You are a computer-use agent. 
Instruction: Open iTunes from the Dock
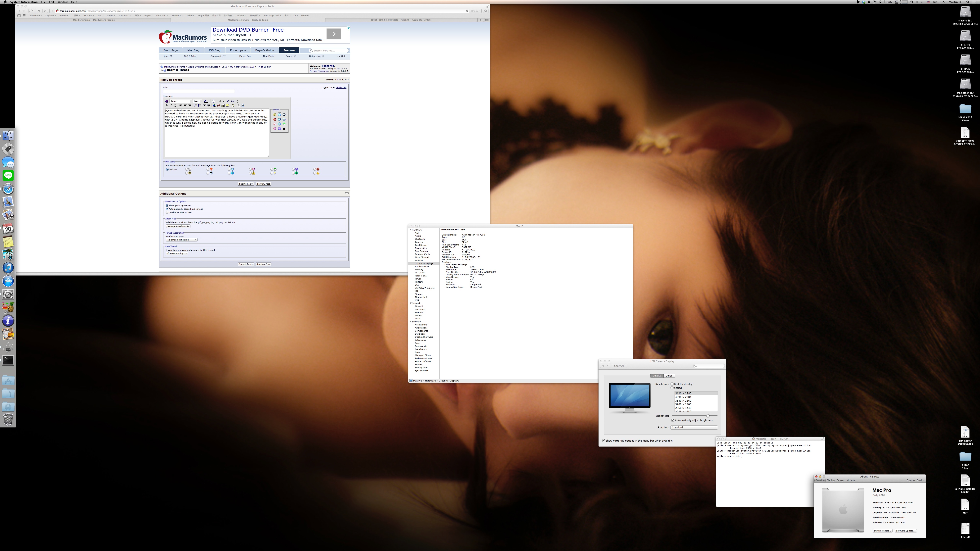(x=8, y=267)
